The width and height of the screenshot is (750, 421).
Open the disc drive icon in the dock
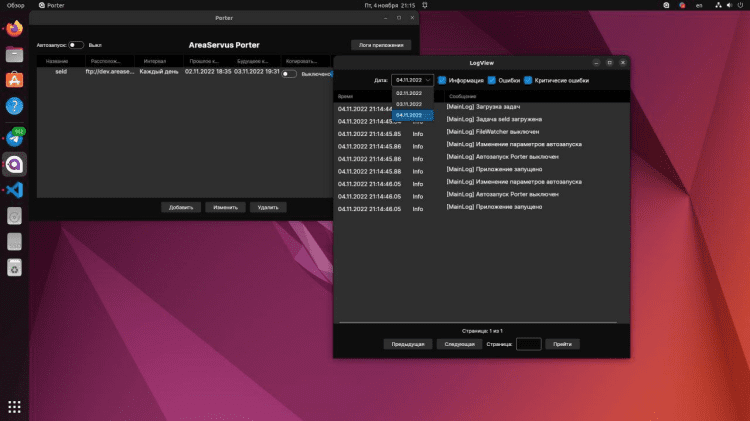click(x=14, y=216)
